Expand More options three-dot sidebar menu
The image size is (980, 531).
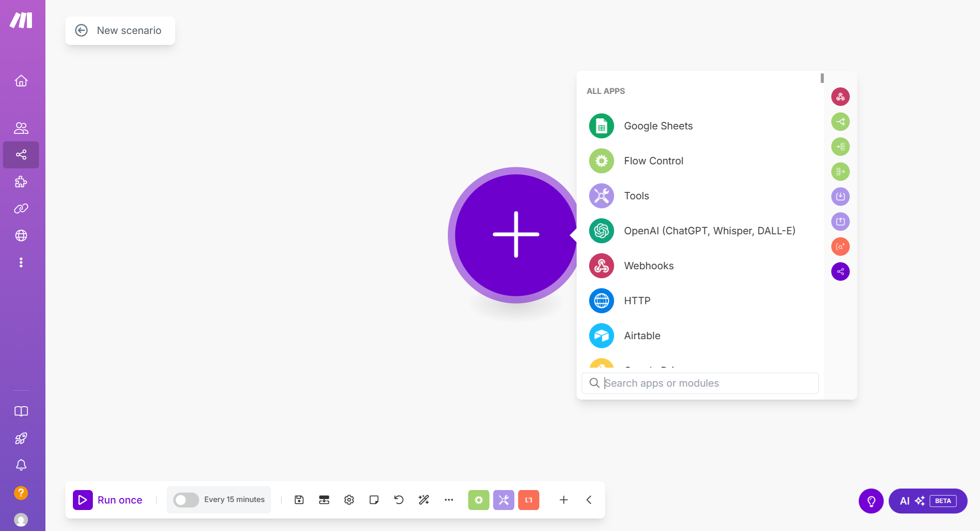click(21, 262)
